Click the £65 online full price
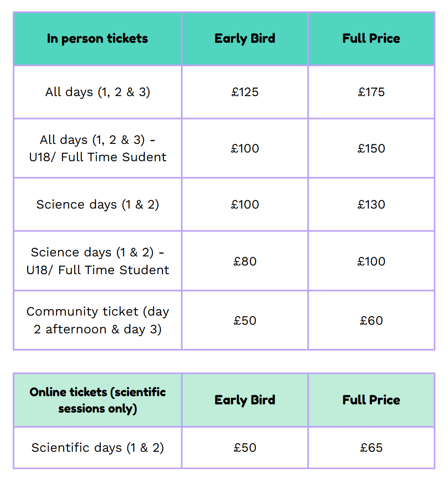448x480 pixels. tap(371, 448)
